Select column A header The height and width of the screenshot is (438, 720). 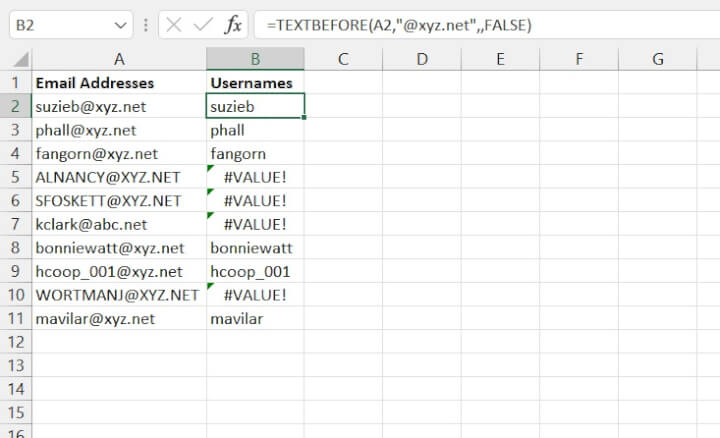[x=119, y=59]
